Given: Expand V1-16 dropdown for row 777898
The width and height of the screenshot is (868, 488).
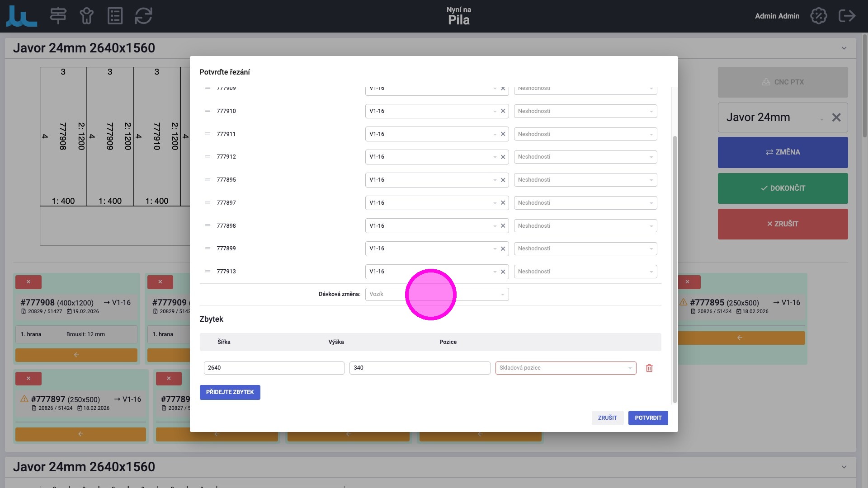Looking at the screenshot, I should [495, 226].
